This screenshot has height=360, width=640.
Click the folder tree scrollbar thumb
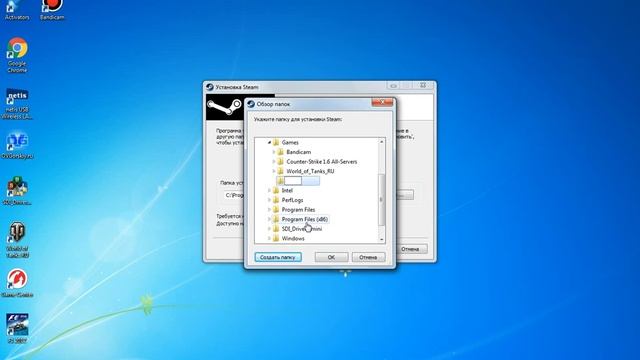click(382, 200)
